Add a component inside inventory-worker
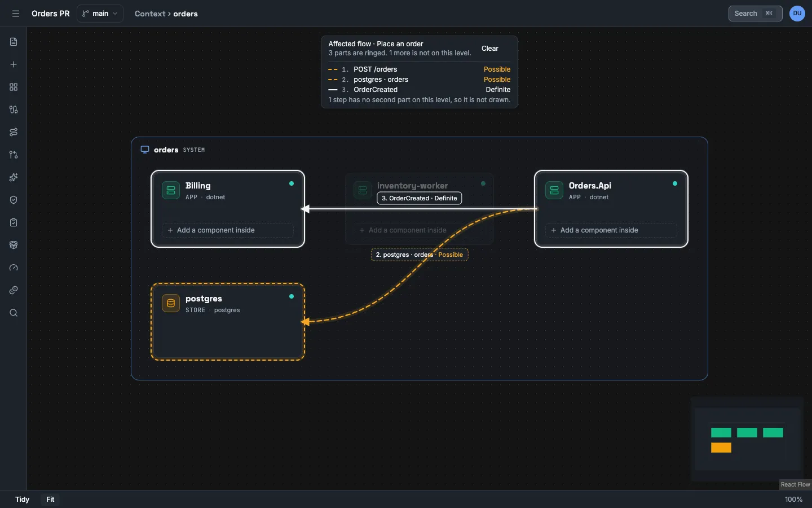The image size is (812, 508). click(x=420, y=230)
